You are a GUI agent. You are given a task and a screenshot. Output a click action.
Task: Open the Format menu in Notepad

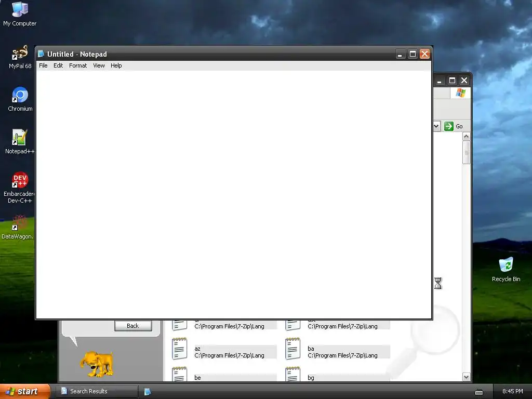78,65
